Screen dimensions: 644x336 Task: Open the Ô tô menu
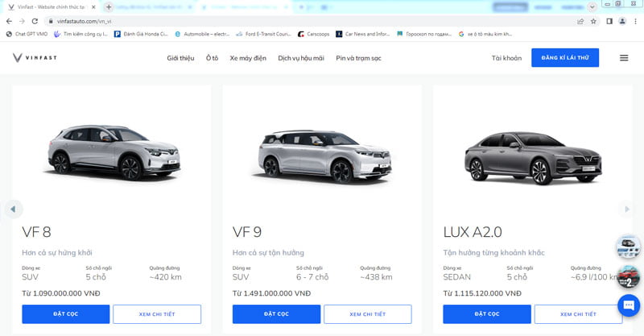212,58
